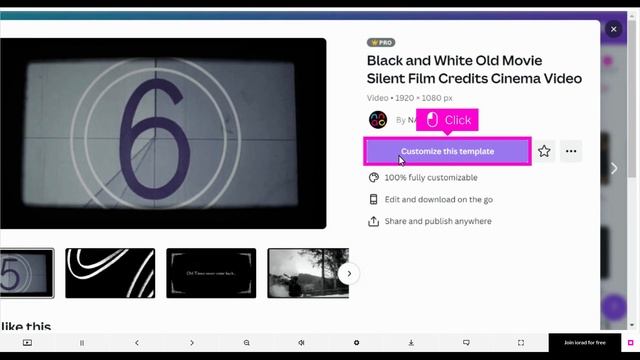This screenshot has height=360, width=640.
Task: Open the creator's round avatar
Action: [378, 120]
